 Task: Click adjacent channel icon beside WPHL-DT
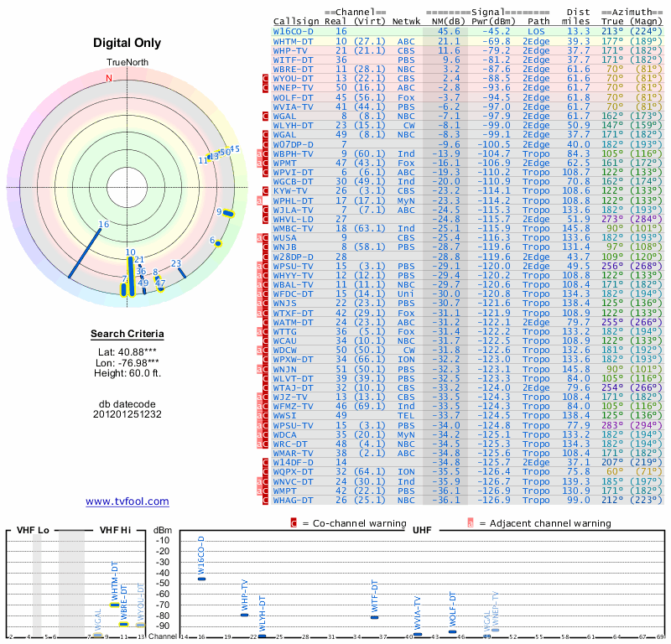click(x=260, y=201)
